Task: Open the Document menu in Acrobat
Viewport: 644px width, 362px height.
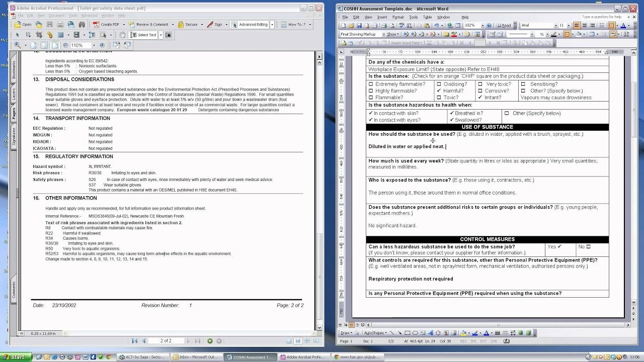Action: [56, 16]
